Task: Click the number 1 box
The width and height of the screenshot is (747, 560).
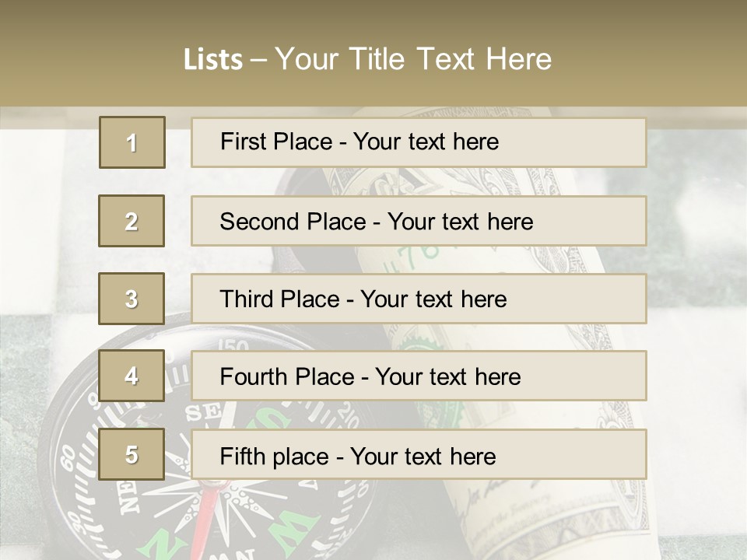Action: (x=132, y=142)
